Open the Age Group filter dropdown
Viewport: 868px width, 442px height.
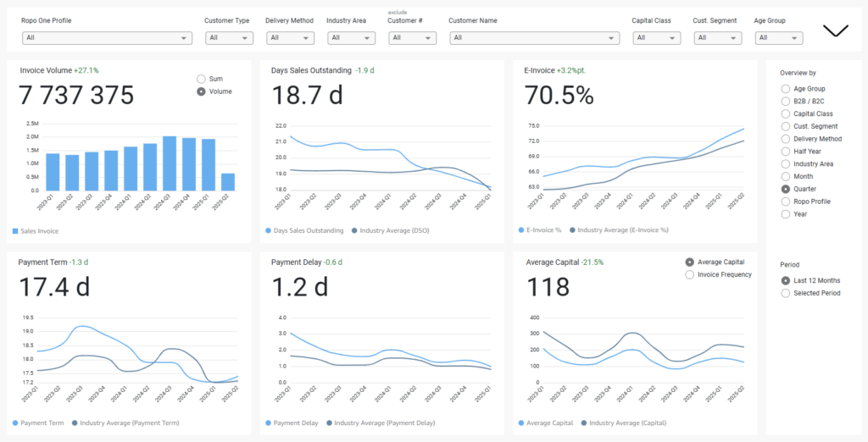779,38
